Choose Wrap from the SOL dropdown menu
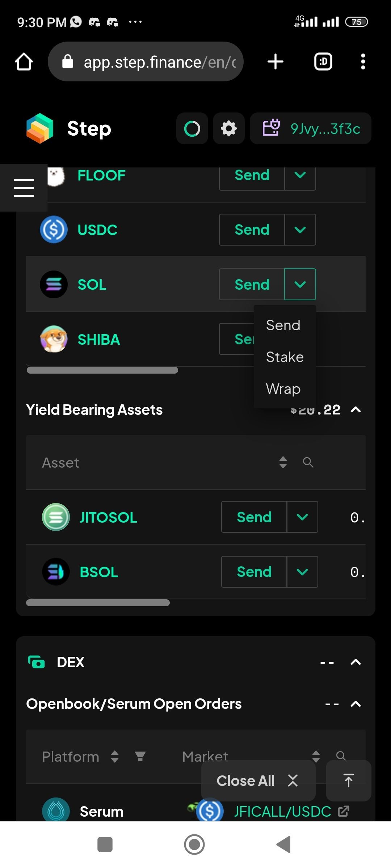 pos(283,389)
